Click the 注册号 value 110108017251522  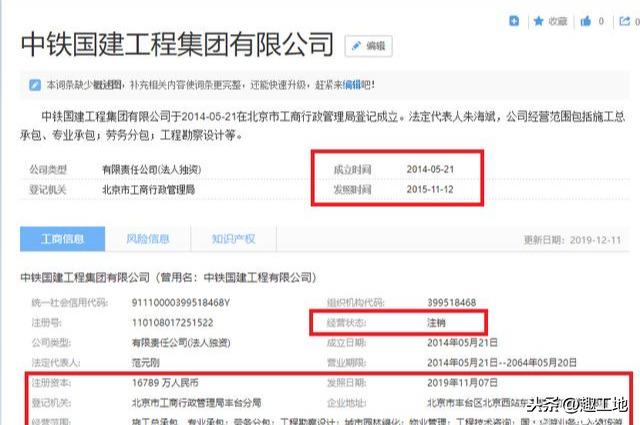(x=172, y=323)
